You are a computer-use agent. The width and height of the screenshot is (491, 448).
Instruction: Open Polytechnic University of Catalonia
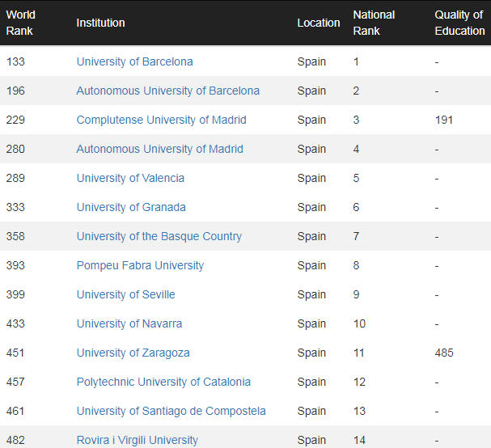point(163,382)
